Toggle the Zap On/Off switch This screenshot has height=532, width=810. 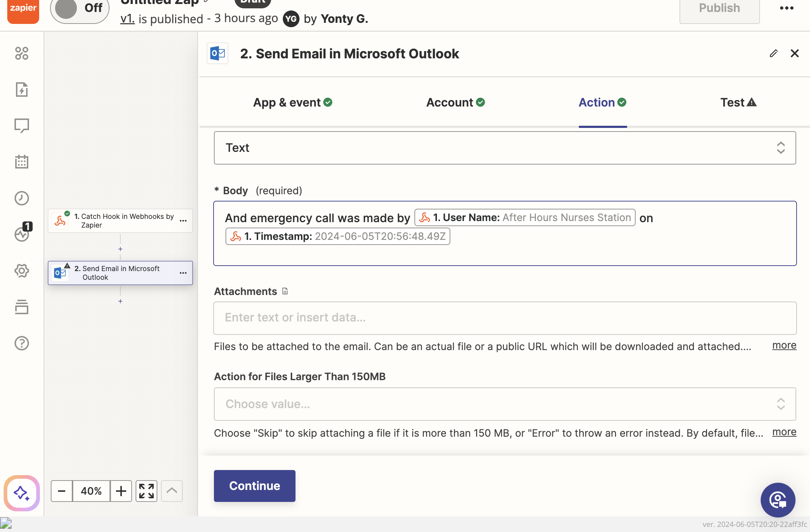tap(80, 9)
